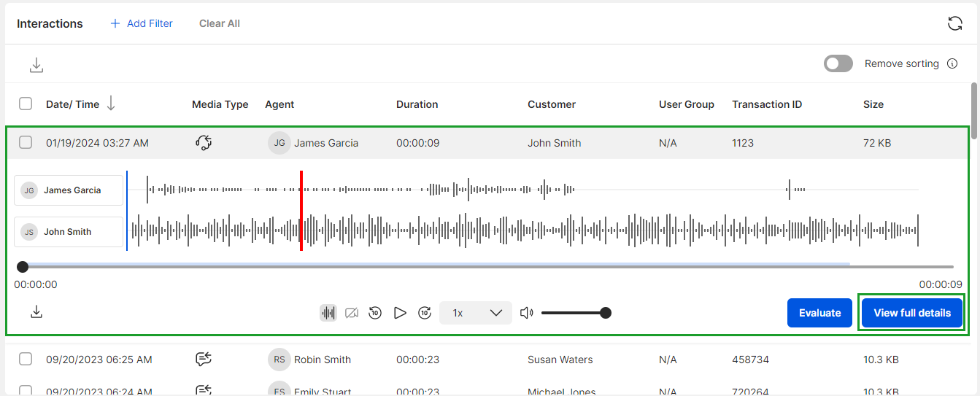Click the Add Filter link
This screenshot has width=980, height=396.
click(x=150, y=23)
